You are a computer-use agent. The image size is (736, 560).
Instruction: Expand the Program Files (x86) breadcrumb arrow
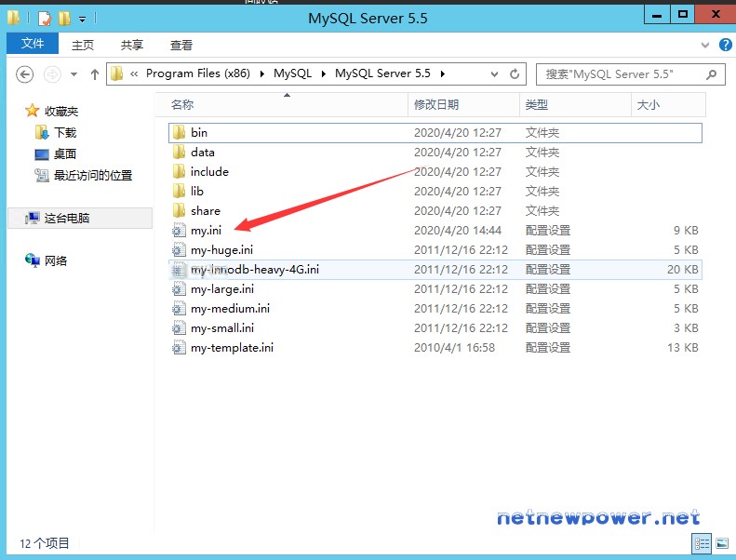[x=261, y=74]
